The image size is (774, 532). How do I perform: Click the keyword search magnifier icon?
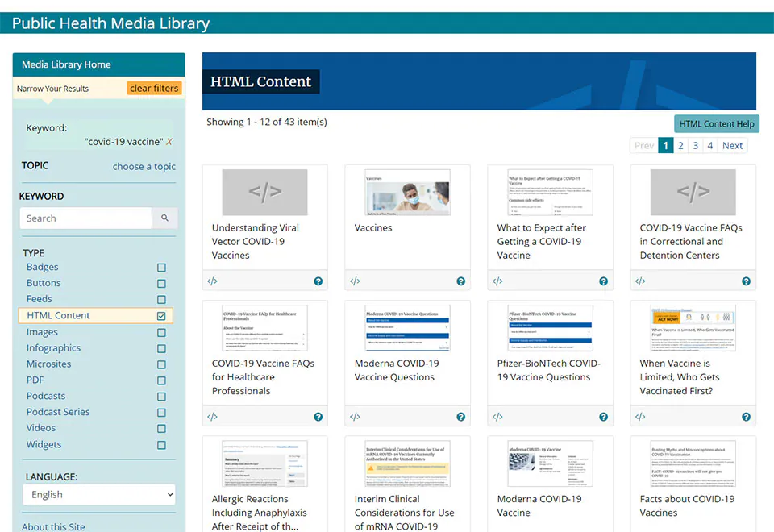tap(165, 218)
